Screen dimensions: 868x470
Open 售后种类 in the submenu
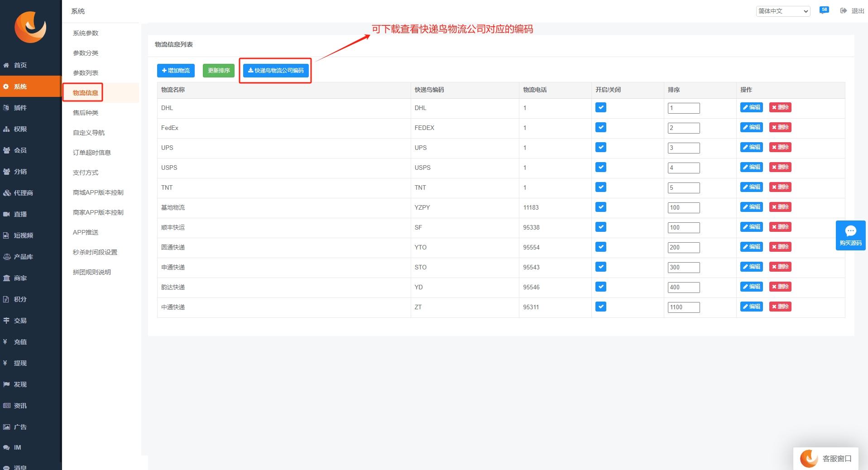[x=86, y=113]
